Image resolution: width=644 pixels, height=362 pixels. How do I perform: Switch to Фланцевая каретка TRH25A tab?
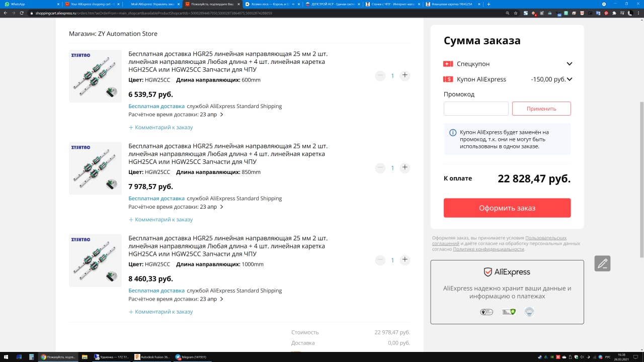(452, 4)
